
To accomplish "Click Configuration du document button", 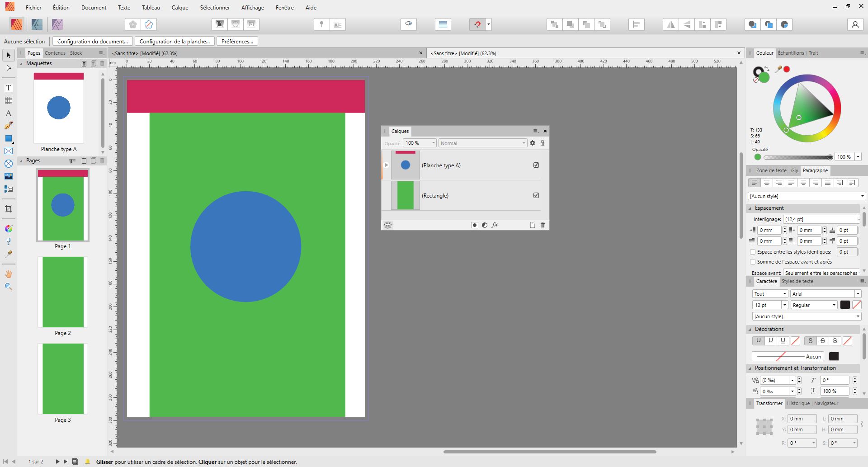I will [x=93, y=41].
